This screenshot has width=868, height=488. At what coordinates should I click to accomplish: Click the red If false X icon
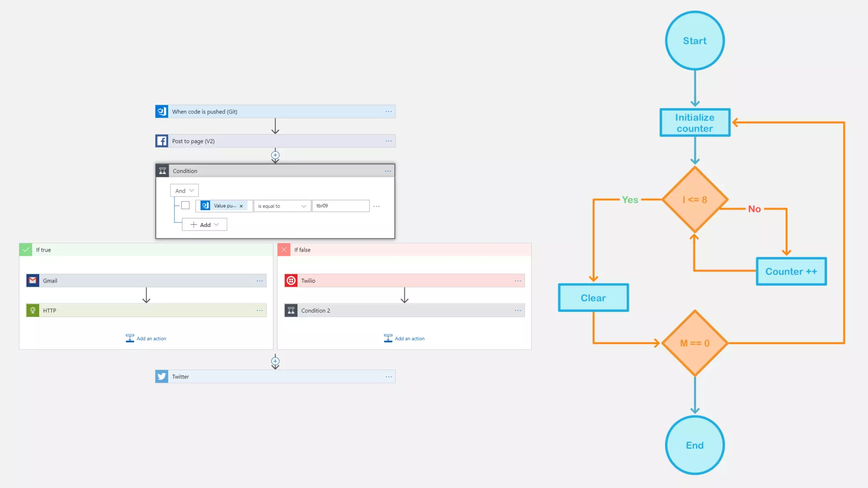pos(284,250)
